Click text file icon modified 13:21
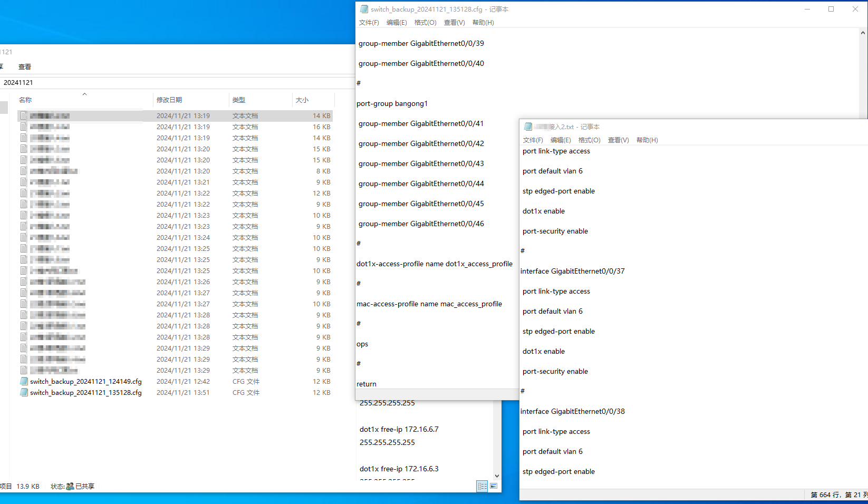The height and width of the screenshot is (504, 868). (x=24, y=182)
